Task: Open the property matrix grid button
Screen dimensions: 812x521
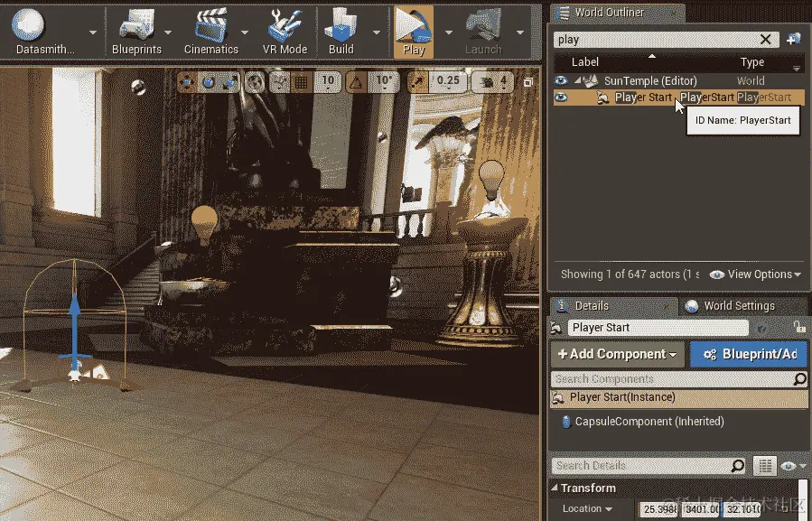Action: 765,466
